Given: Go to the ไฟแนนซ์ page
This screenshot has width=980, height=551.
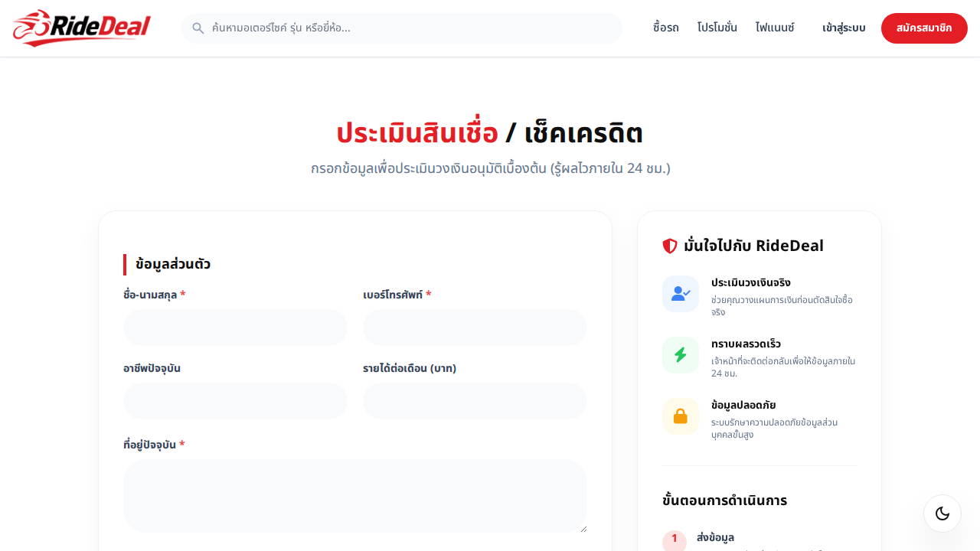Looking at the screenshot, I should tap(775, 28).
